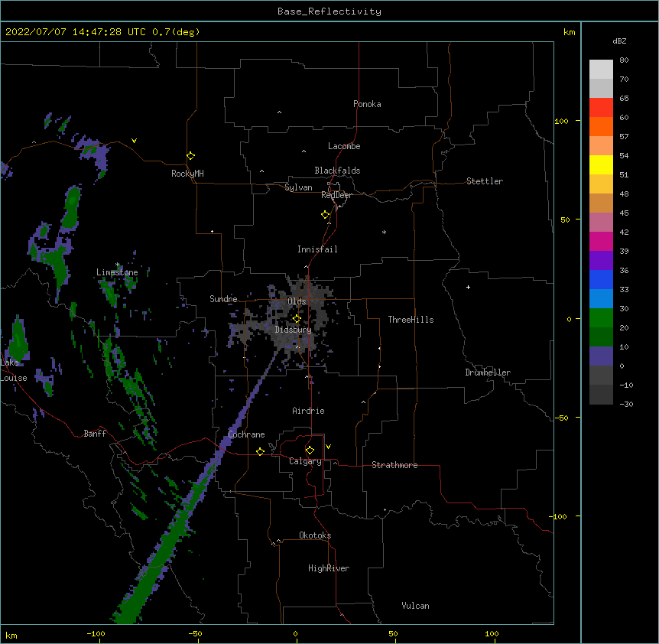Click the Banff label
Image resolution: width=659 pixels, height=644 pixels.
pos(95,434)
